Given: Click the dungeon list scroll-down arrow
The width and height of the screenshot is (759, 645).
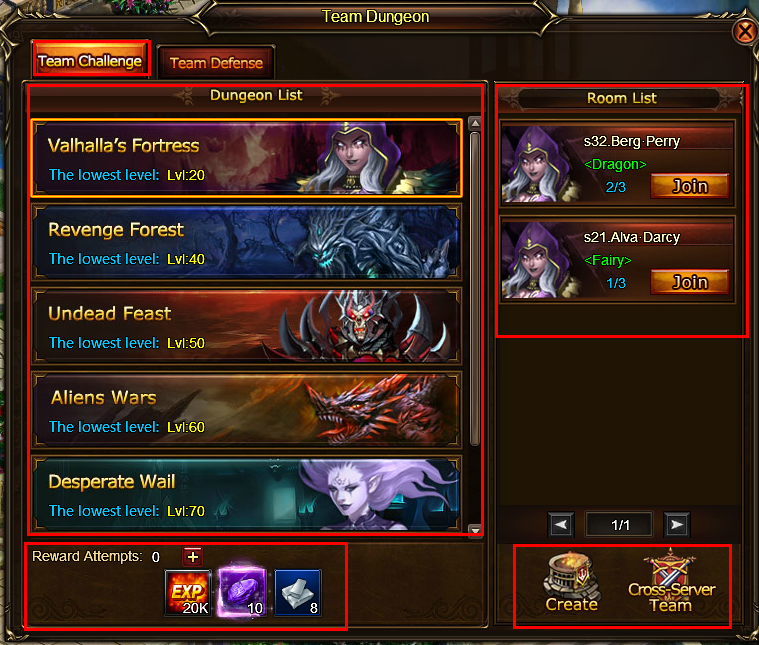Looking at the screenshot, I should coord(475,530).
